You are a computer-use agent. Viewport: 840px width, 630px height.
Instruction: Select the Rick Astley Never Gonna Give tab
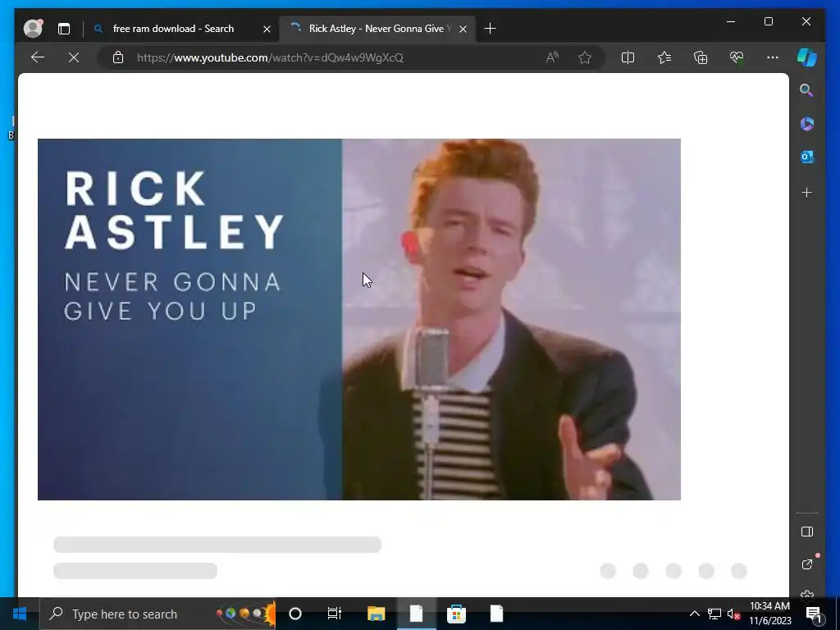[376, 29]
